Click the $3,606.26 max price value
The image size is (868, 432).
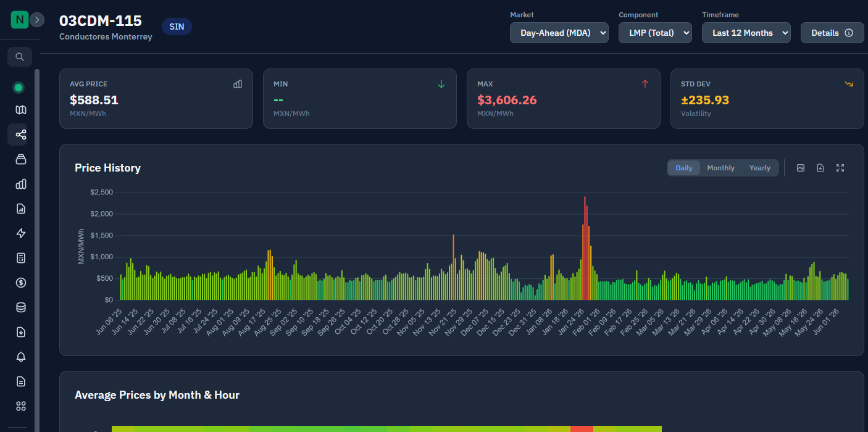507,100
